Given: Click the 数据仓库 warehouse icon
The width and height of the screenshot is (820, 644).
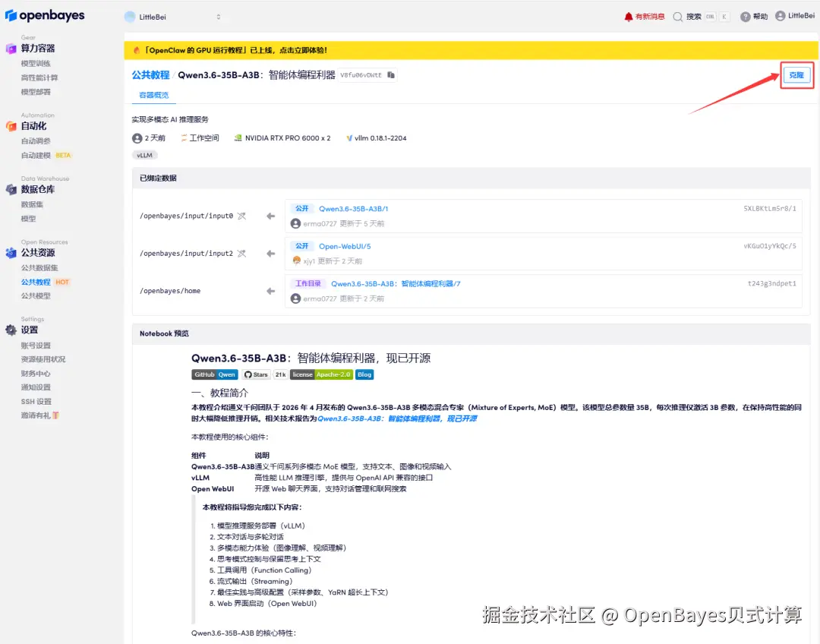Looking at the screenshot, I should [x=10, y=189].
